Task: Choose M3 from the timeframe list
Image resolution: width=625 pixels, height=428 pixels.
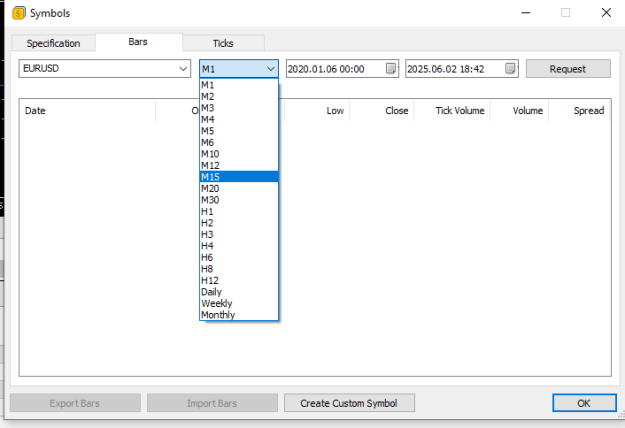Action: coord(239,108)
